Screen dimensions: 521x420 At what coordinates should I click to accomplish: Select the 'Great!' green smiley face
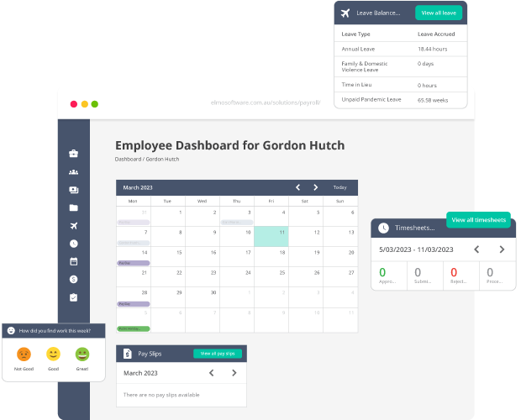82,354
